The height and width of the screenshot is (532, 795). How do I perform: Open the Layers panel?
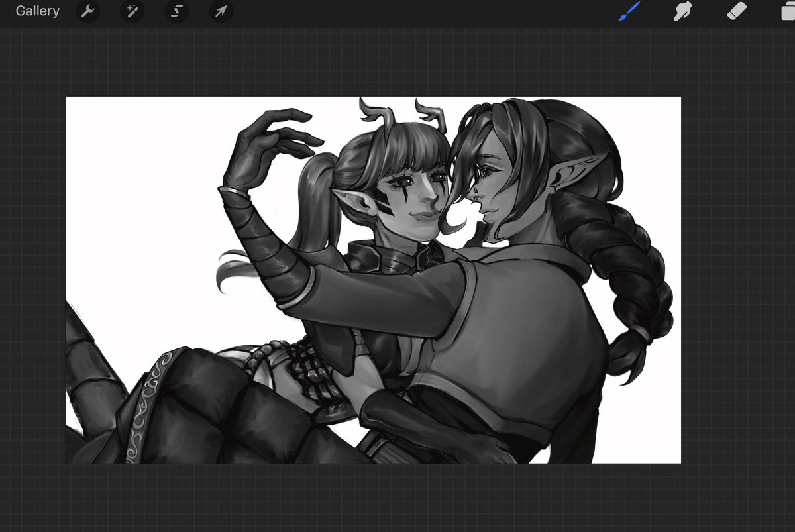(x=788, y=11)
